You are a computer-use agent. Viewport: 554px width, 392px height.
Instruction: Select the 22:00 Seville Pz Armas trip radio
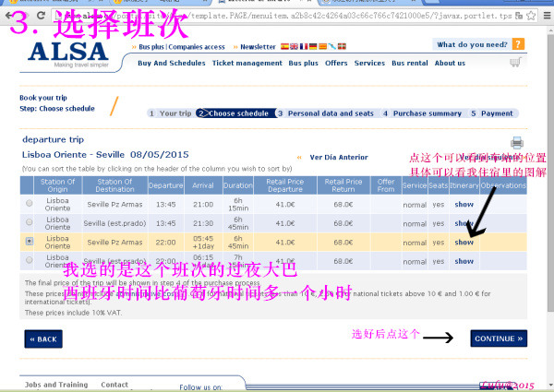coord(30,242)
